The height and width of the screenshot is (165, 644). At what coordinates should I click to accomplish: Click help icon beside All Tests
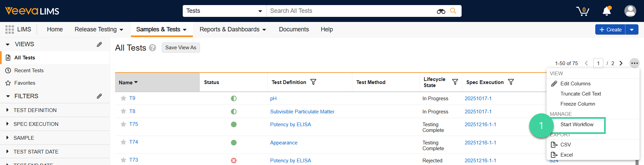153,48
